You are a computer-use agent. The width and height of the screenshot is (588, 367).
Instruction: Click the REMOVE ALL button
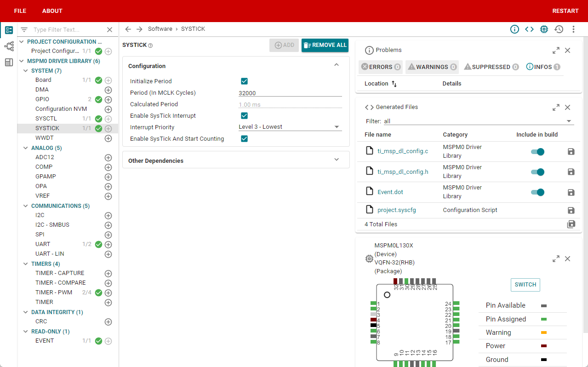[x=325, y=46]
